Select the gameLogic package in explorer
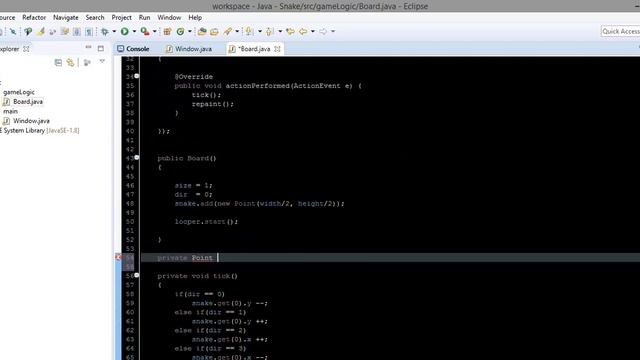This screenshot has width=640, height=360. (19, 92)
